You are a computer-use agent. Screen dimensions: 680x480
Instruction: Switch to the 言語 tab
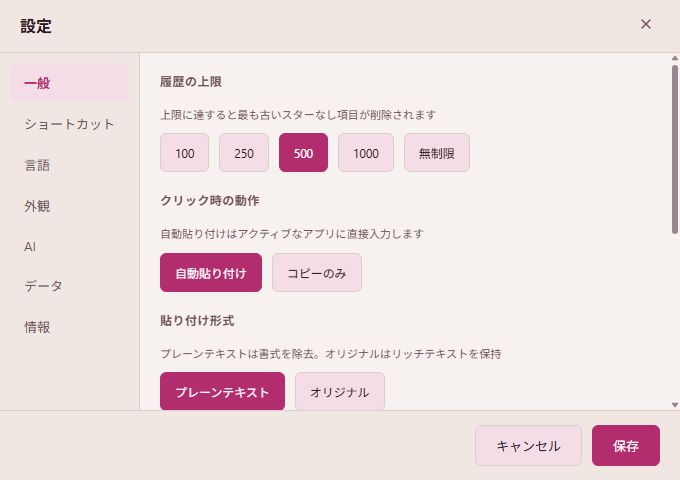70,165
